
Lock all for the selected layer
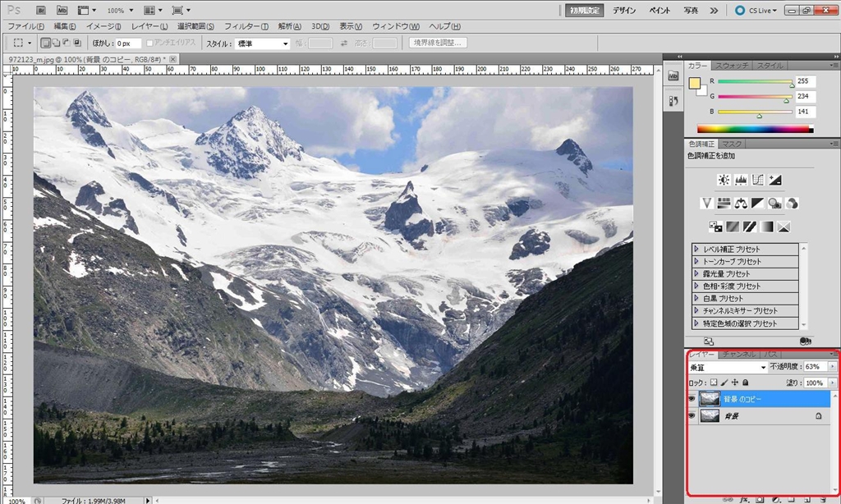click(746, 383)
